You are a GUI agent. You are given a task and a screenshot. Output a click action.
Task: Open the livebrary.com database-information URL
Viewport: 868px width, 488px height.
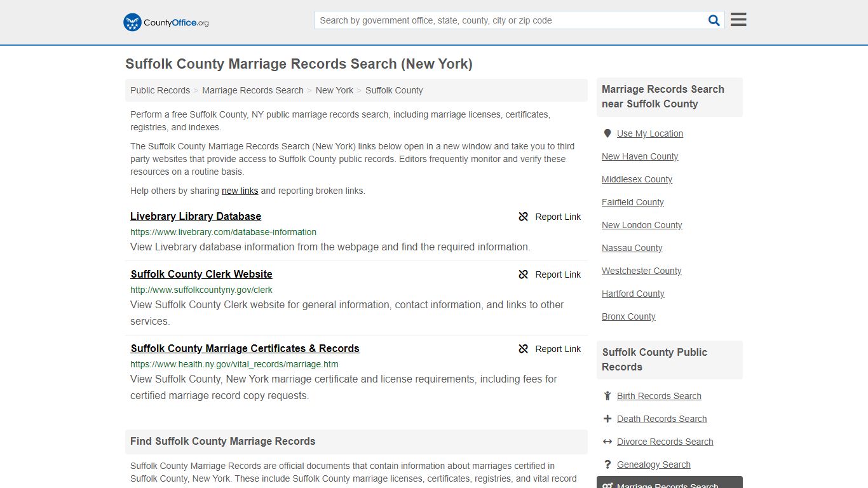click(x=223, y=232)
